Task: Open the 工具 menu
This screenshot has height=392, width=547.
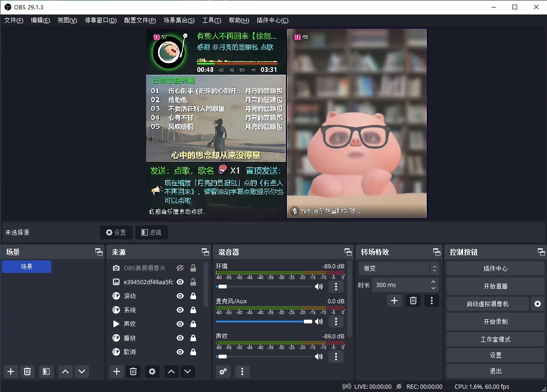Action: [211, 20]
